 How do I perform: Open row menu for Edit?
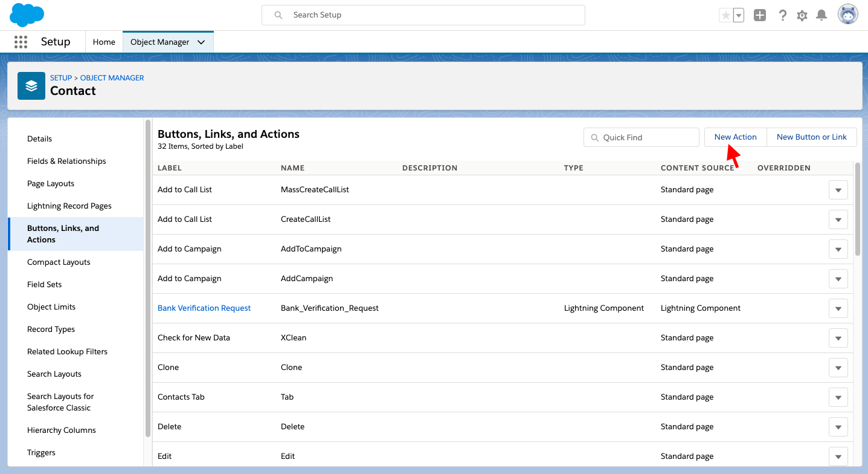click(838, 456)
